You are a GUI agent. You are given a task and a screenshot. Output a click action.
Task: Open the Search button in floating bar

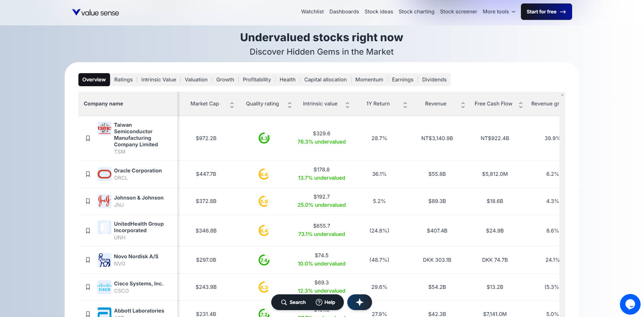(293, 302)
